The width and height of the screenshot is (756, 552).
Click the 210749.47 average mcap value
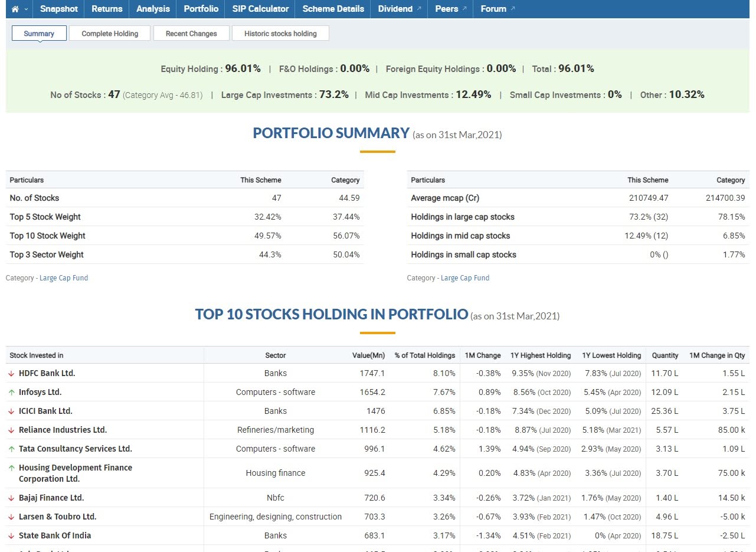pyautogui.click(x=649, y=198)
